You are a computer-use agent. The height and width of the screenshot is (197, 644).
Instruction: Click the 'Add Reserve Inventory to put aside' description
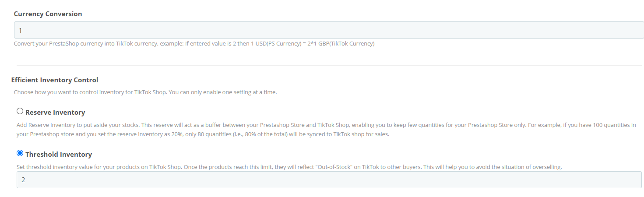point(326,130)
